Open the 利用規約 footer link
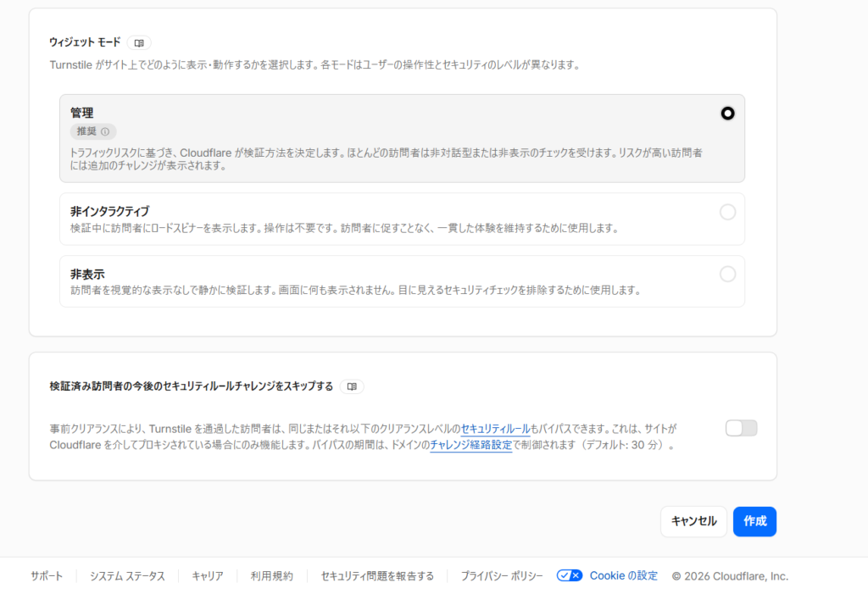This screenshot has width=868, height=594. 272,576
